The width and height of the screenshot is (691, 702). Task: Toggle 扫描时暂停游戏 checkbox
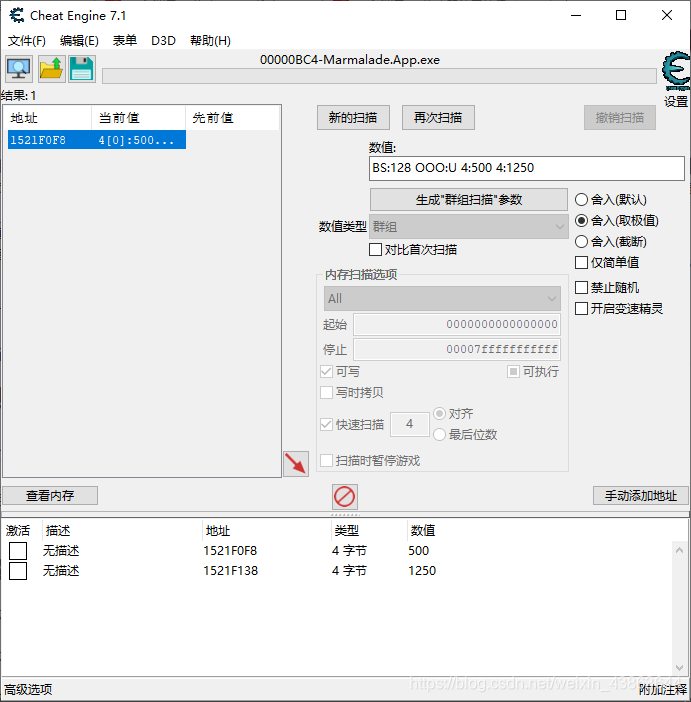(370, 461)
